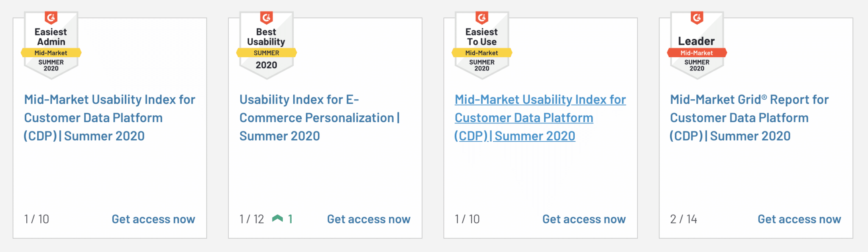Open Mid-Market Grid Report for CDP title
The height and width of the screenshot is (252, 868).
point(749,118)
